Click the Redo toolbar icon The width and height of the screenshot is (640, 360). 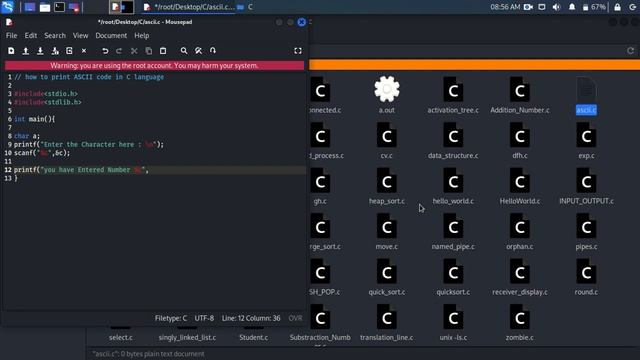click(119, 51)
